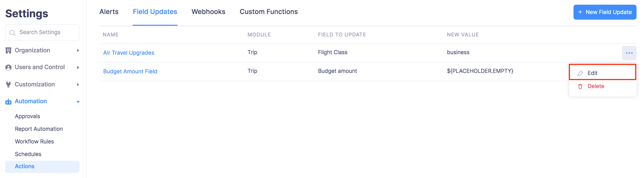Select Edit from the context menu

592,73
